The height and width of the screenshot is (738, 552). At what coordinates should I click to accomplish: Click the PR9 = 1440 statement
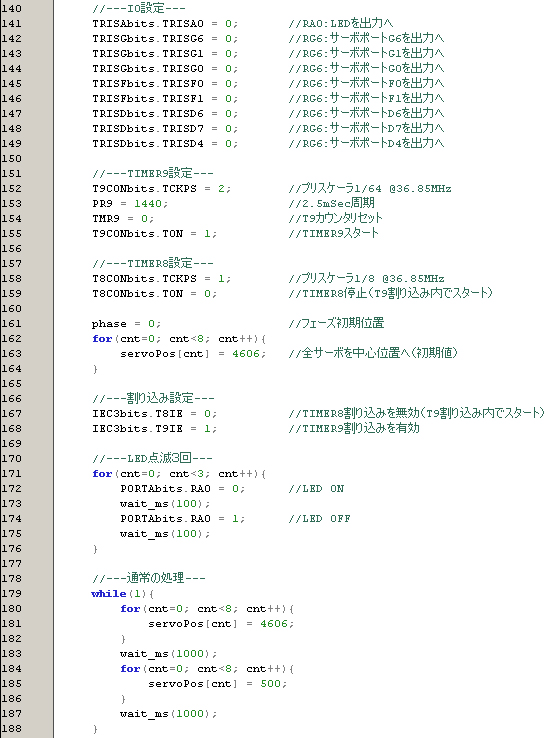click(130, 203)
